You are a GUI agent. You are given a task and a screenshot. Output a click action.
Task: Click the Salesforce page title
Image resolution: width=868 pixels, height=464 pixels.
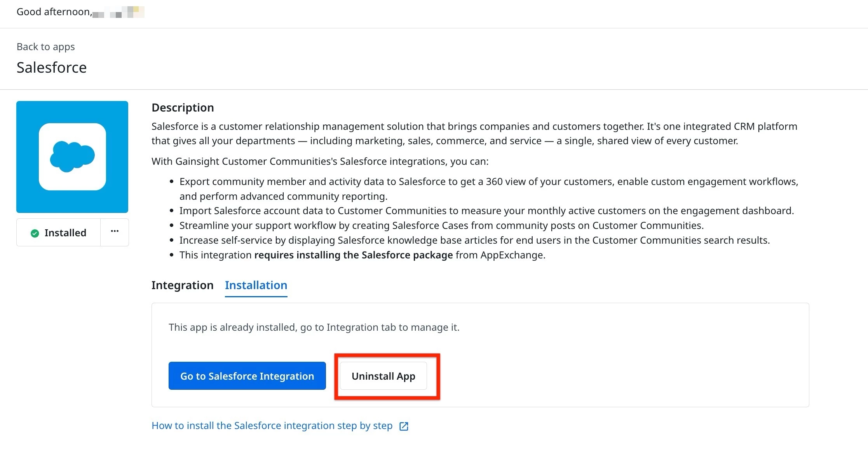tap(52, 68)
